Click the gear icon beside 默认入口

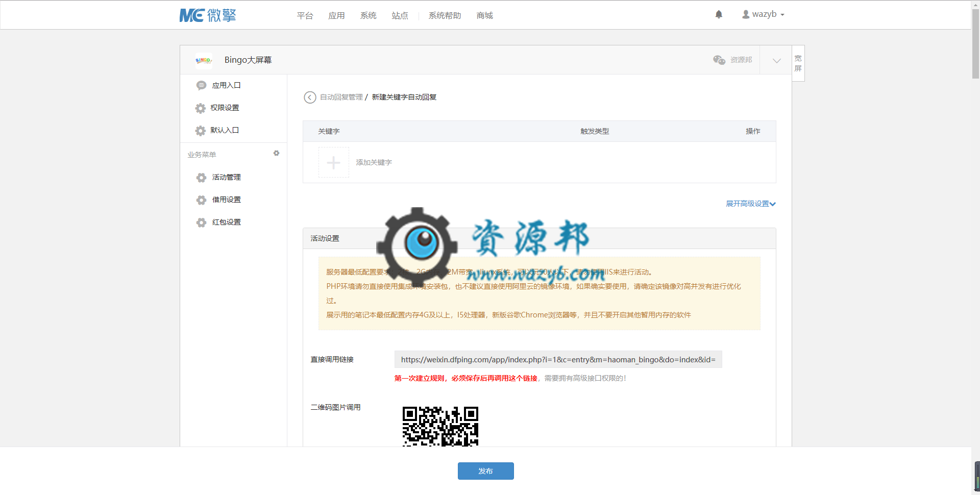(201, 131)
